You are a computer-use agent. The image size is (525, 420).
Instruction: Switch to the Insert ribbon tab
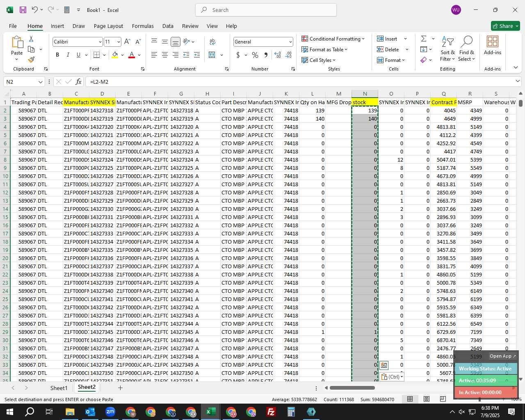57,26
